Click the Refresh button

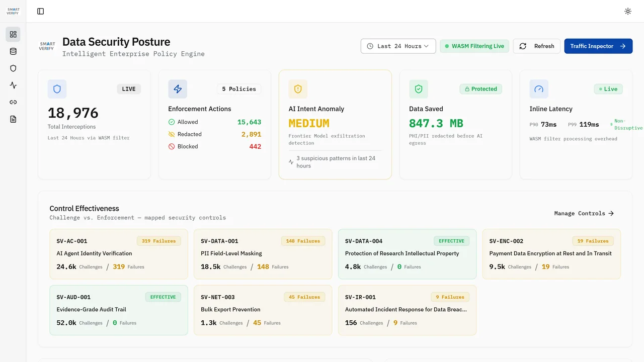coord(537,46)
